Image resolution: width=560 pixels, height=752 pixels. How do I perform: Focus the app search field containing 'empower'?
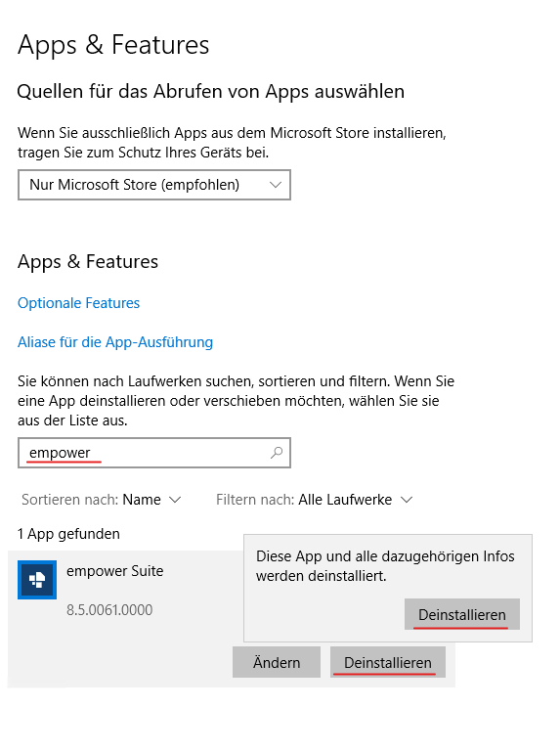[154, 452]
